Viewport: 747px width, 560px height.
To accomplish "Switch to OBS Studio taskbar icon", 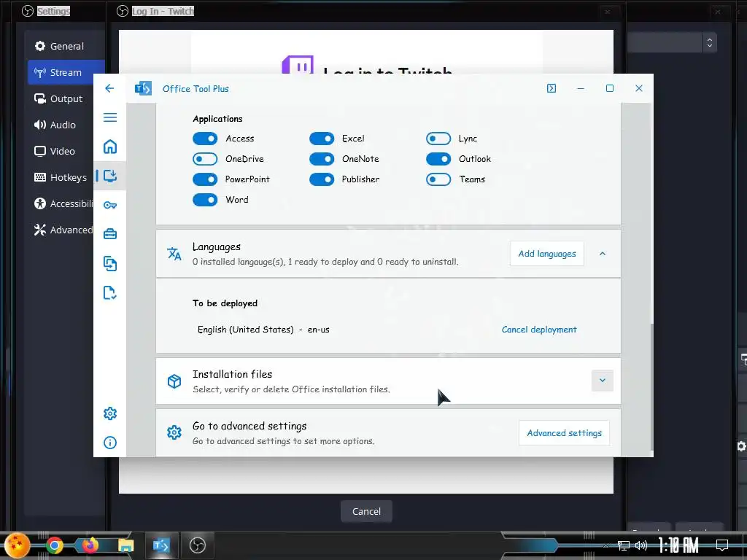I will (x=197, y=545).
